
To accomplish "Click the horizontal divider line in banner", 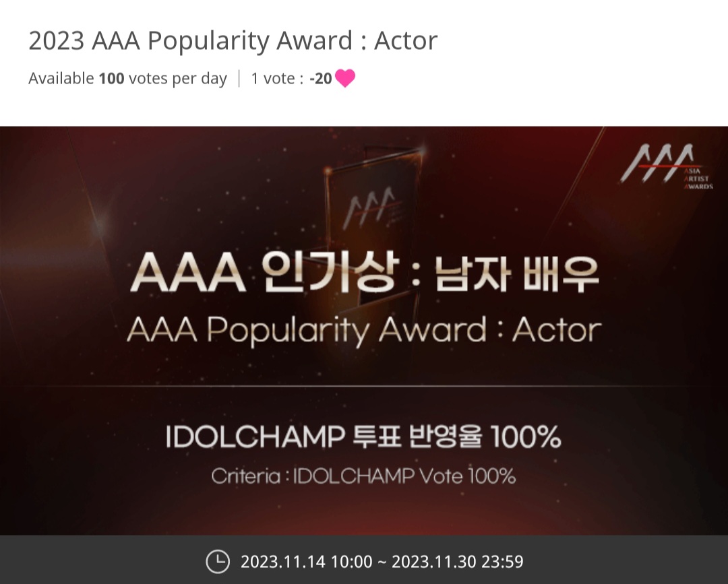I will tap(364, 386).
